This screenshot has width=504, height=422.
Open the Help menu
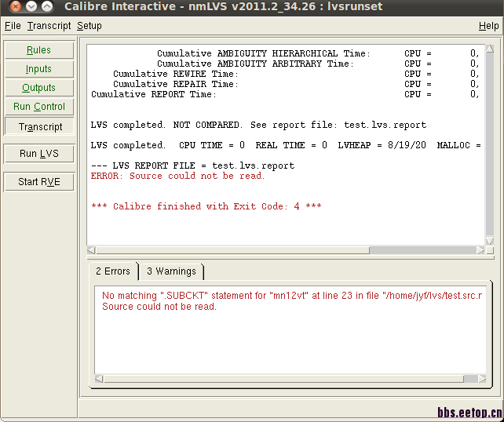coord(488,26)
